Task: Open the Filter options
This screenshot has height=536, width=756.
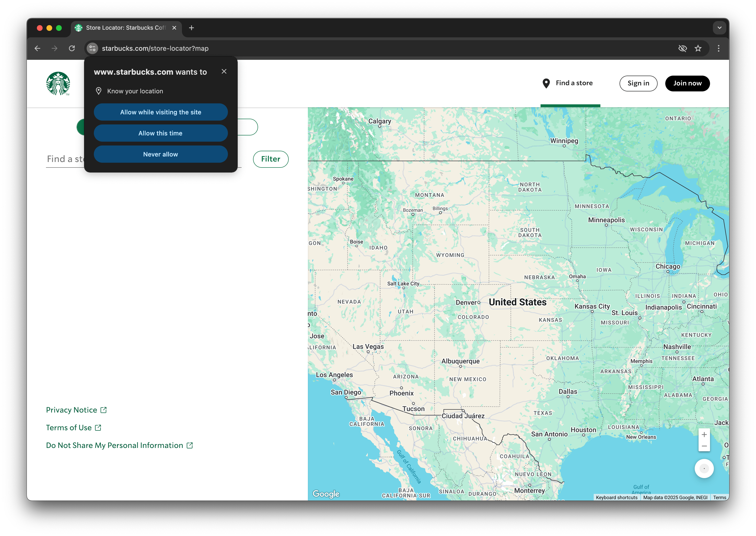Action: coord(271,159)
